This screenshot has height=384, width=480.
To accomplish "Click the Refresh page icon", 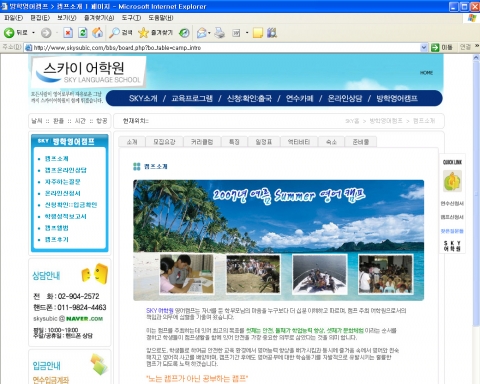I will (x=83, y=33).
